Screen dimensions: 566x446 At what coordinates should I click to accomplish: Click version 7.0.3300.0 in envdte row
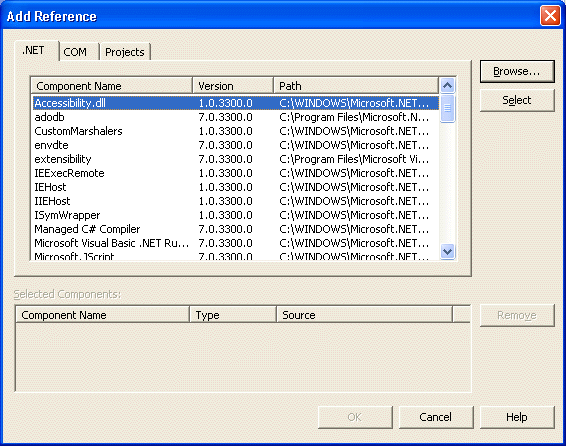point(226,145)
